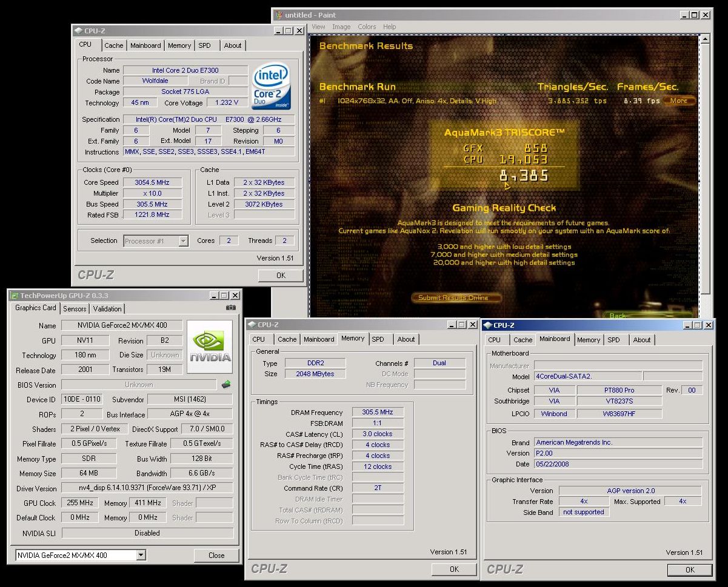Open CPU tab in CPU-Z Memory window
This screenshot has width=728, height=587.
click(259, 339)
